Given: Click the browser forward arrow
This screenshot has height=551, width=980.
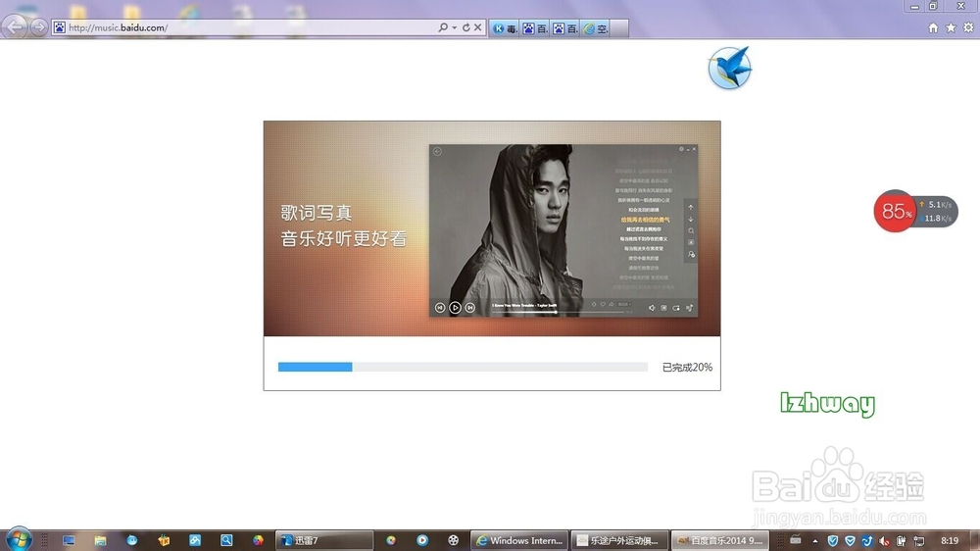Looking at the screenshot, I should point(39,26).
